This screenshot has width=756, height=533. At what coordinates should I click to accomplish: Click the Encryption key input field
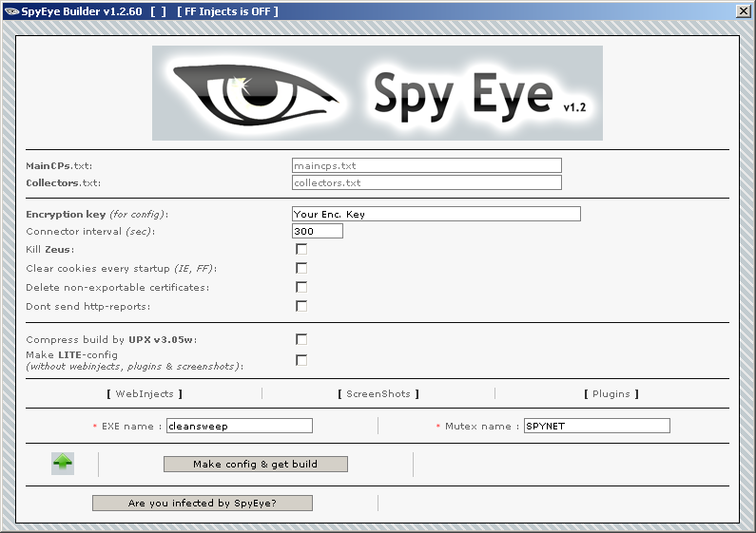pos(436,214)
